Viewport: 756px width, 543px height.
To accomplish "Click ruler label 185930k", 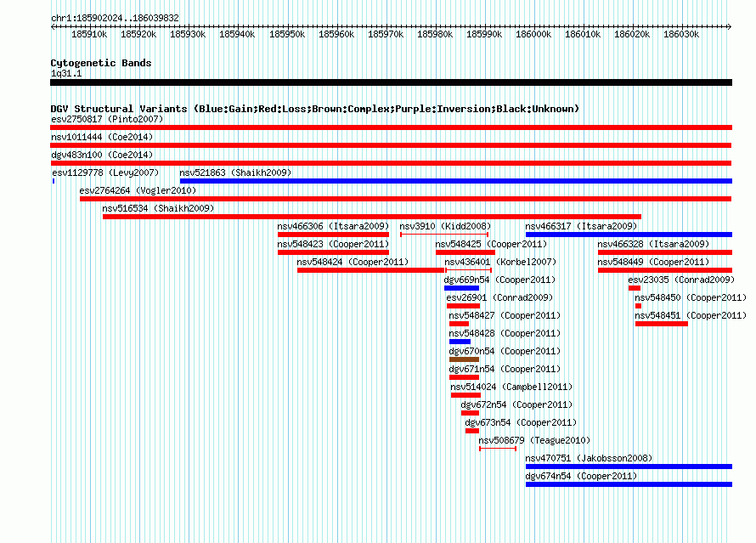I will pyautogui.click(x=188, y=34).
